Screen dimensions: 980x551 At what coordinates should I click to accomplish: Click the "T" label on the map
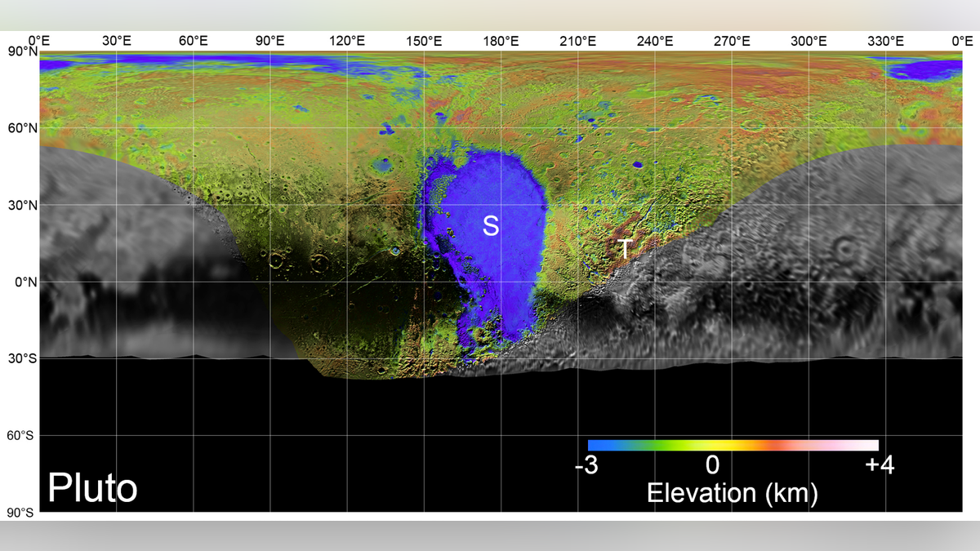624,250
